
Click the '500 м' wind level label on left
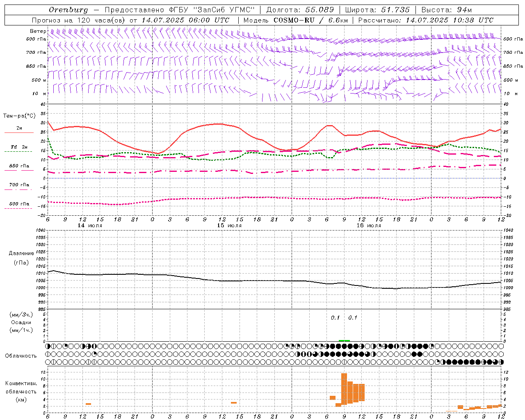(39, 80)
